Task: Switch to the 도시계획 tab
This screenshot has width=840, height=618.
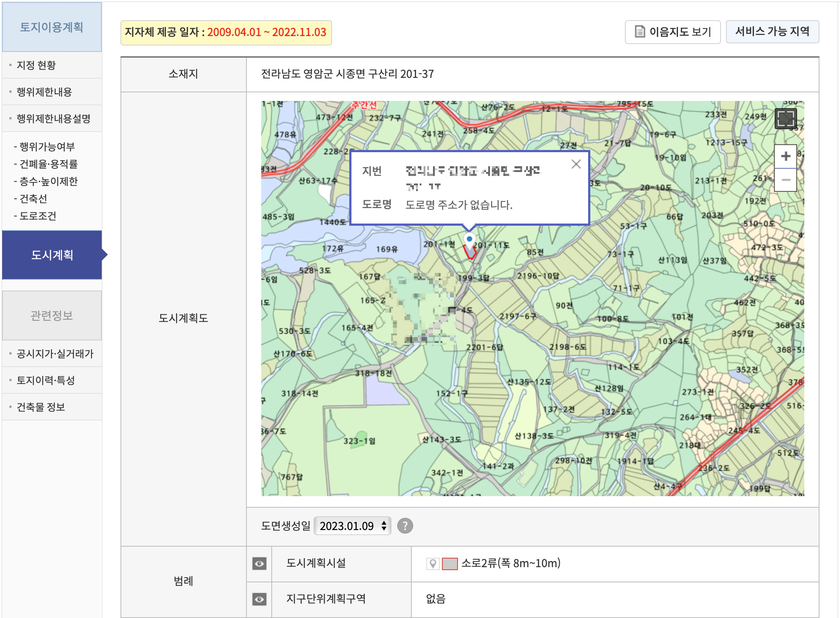Action: (52, 256)
